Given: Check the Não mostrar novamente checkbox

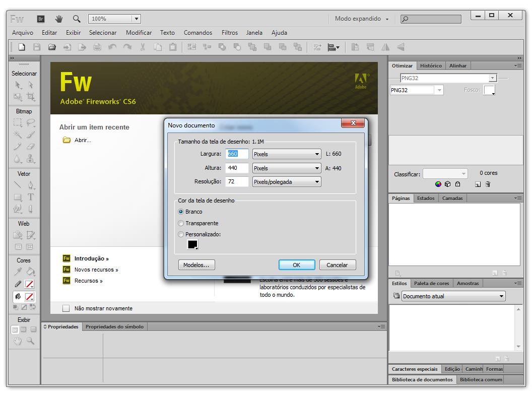Looking at the screenshot, I should point(66,308).
